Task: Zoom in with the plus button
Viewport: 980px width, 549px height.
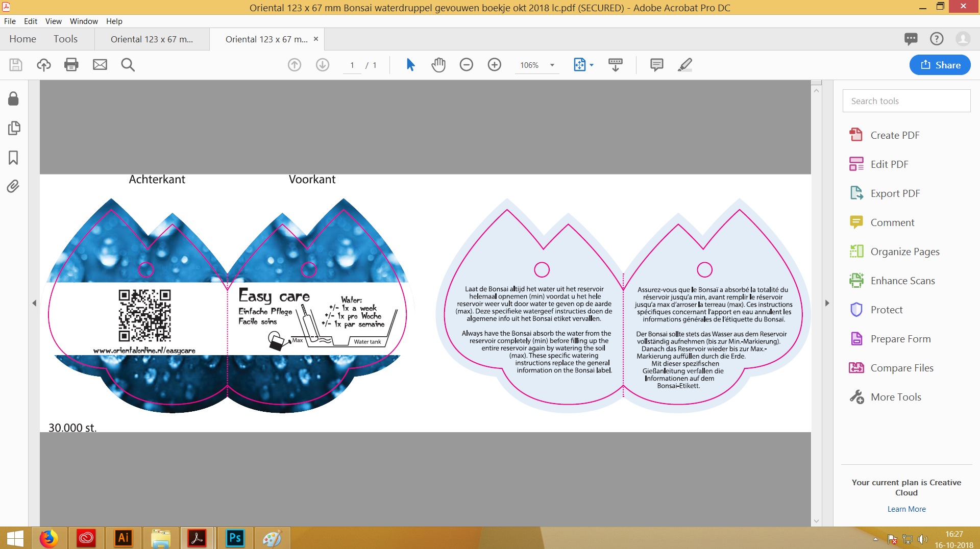Action: (x=495, y=65)
